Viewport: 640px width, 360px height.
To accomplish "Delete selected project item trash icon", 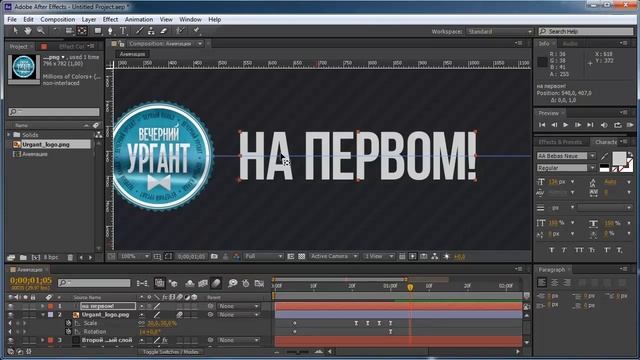I will tap(70, 258).
